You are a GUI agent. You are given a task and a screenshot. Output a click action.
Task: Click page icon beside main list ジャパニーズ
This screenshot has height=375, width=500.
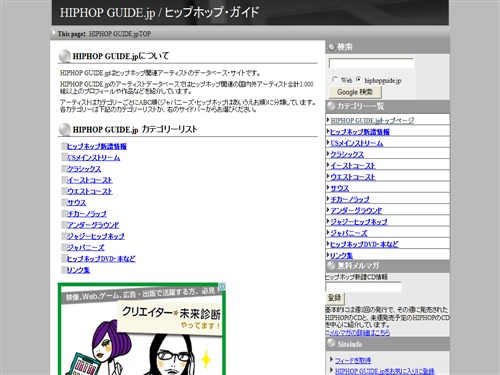tap(64, 247)
